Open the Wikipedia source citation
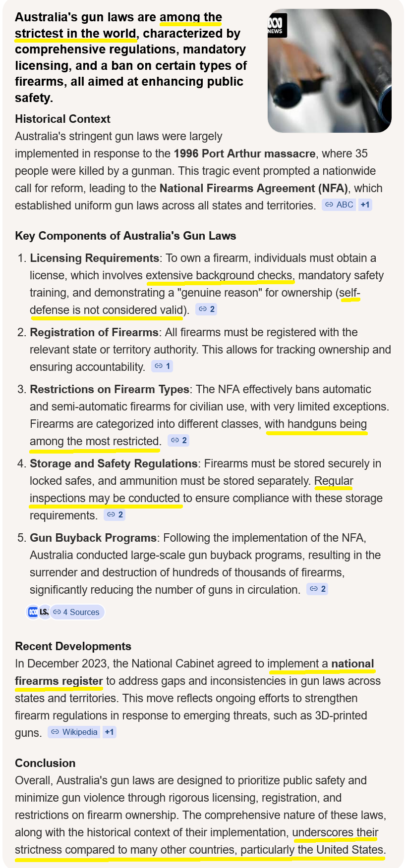 tap(78, 732)
